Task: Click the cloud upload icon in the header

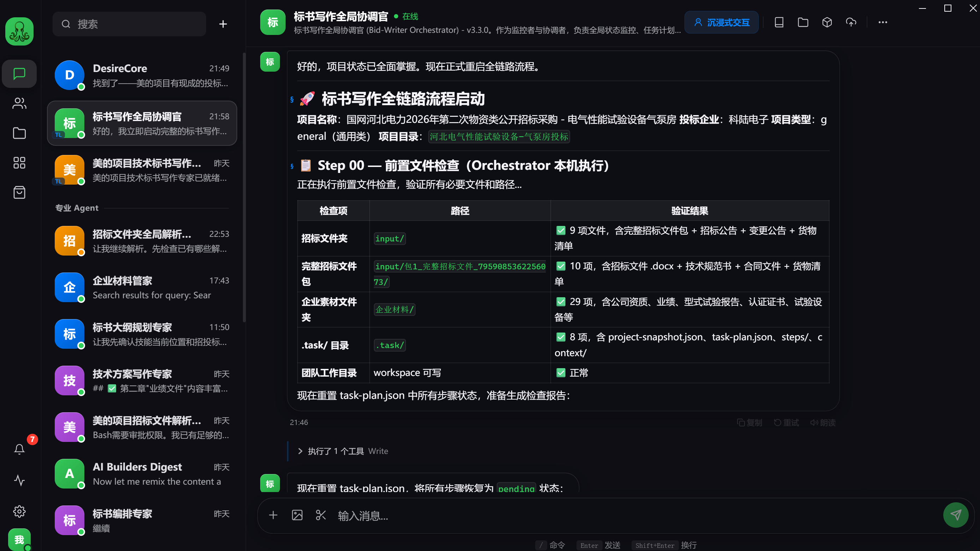Action: [x=851, y=22]
